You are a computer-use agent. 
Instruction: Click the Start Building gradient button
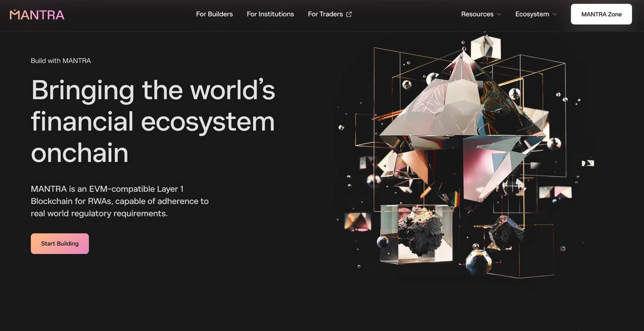coord(60,243)
